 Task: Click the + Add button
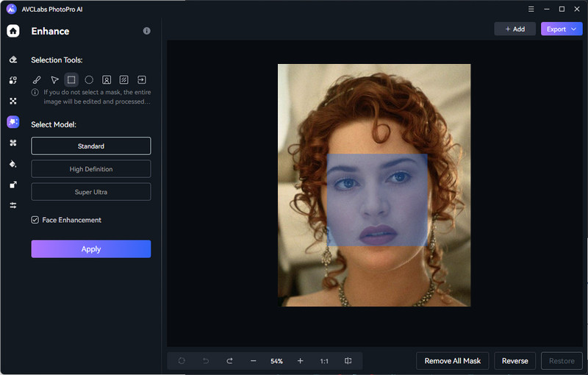tap(515, 29)
